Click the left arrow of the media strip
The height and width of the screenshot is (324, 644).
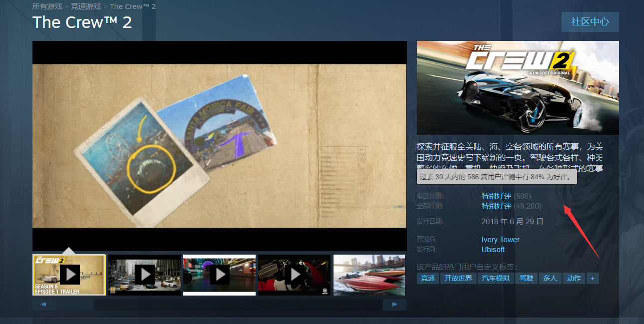pyautogui.click(x=44, y=305)
